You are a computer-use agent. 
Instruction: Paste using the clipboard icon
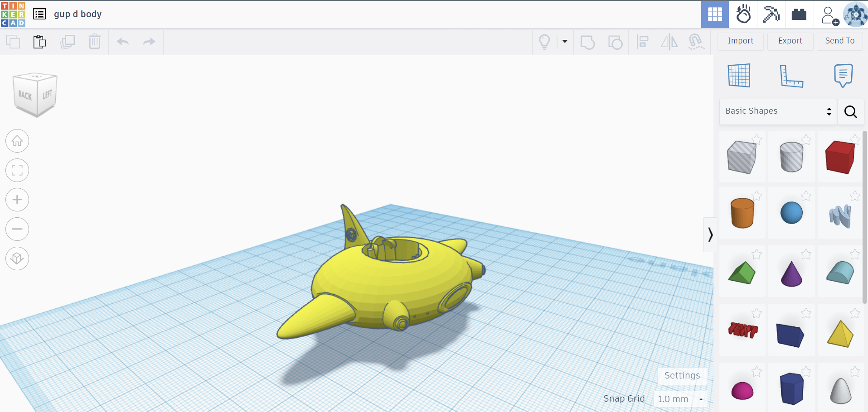pos(40,42)
